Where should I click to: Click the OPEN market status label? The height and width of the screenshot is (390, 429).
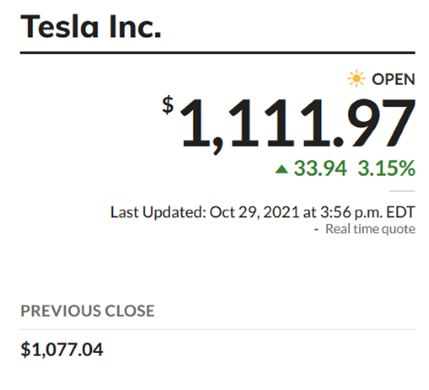pos(393,79)
